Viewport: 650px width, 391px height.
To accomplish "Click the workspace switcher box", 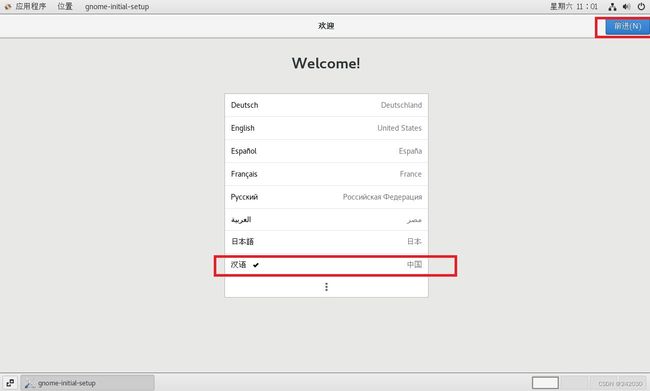I will click(545, 383).
